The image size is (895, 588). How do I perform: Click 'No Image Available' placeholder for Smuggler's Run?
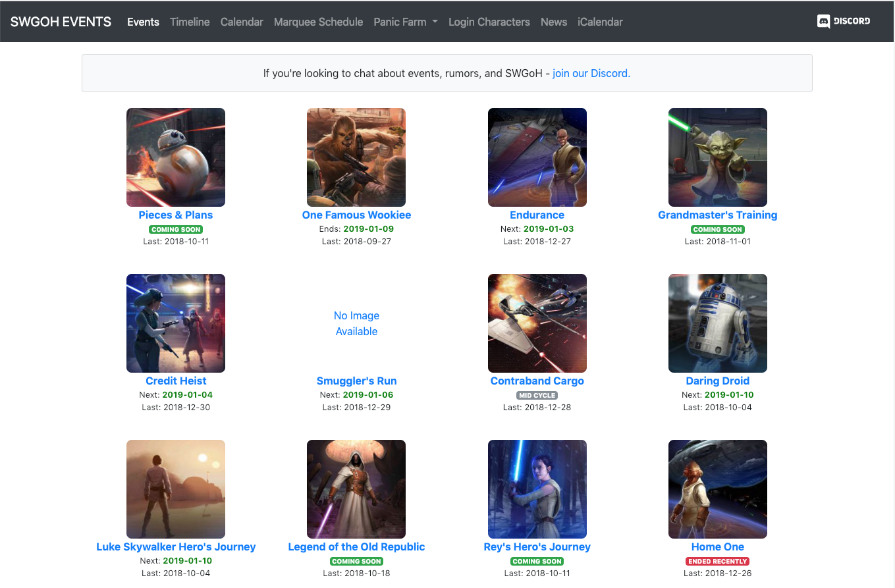pyautogui.click(x=356, y=323)
